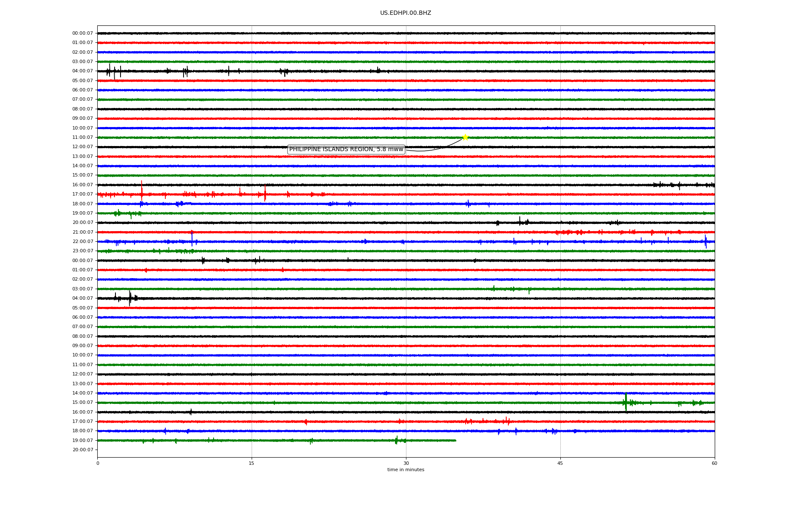Click the second 15:00:07 row label
Viewport: 812px width, 508px height.
pyautogui.click(x=82, y=403)
